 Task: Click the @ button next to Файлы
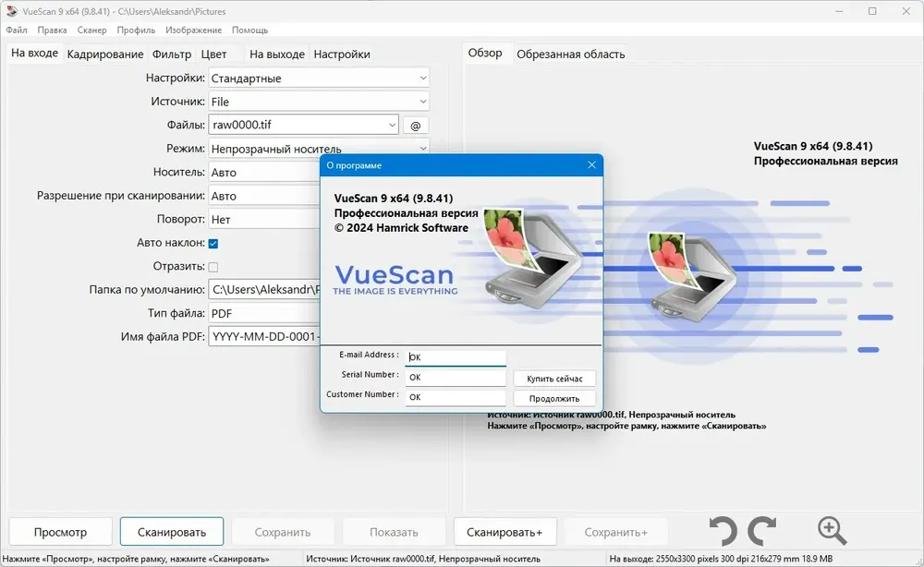click(416, 126)
